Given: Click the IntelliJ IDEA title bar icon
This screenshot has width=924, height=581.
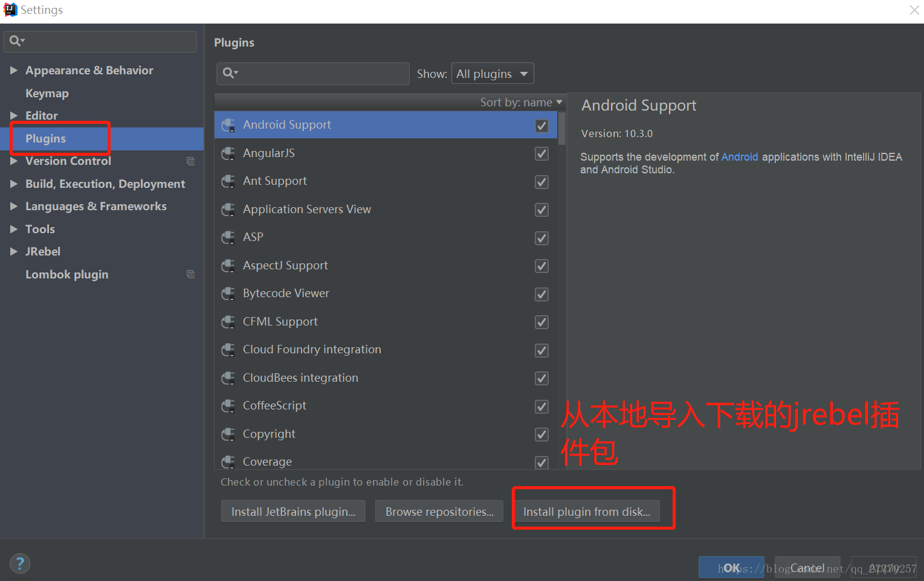Looking at the screenshot, I should (x=10, y=10).
